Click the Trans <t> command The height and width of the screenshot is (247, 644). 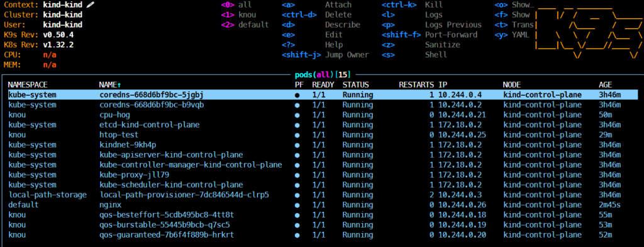[x=514, y=25]
